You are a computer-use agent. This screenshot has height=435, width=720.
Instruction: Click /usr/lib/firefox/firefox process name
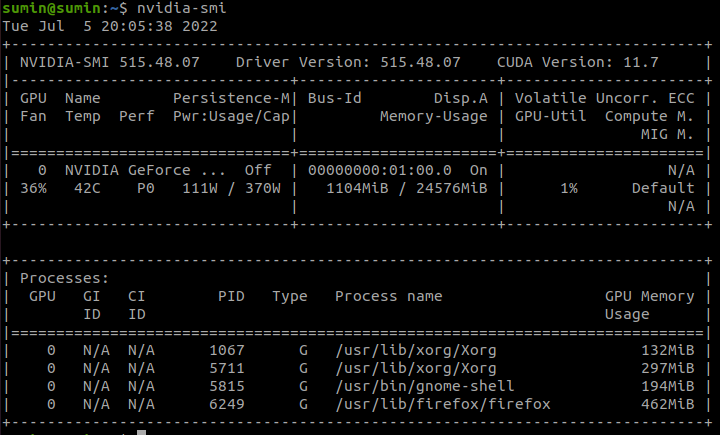pos(443,404)
